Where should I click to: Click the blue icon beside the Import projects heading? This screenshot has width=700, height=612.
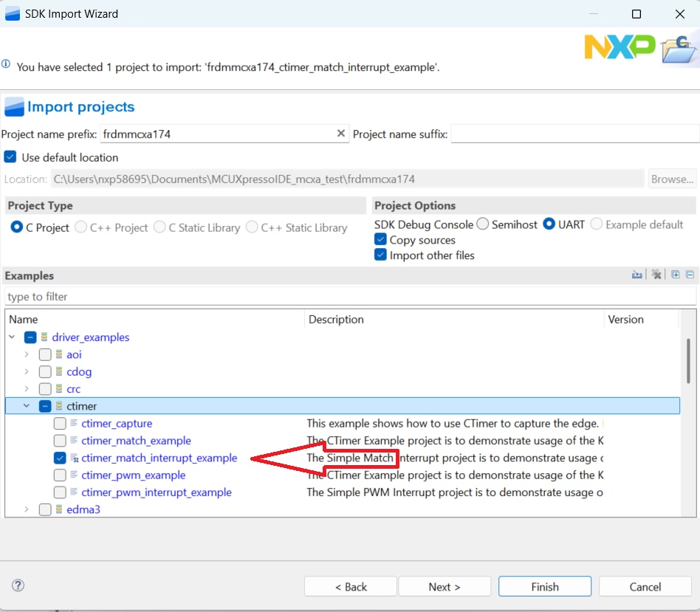[x=13, y=106]
